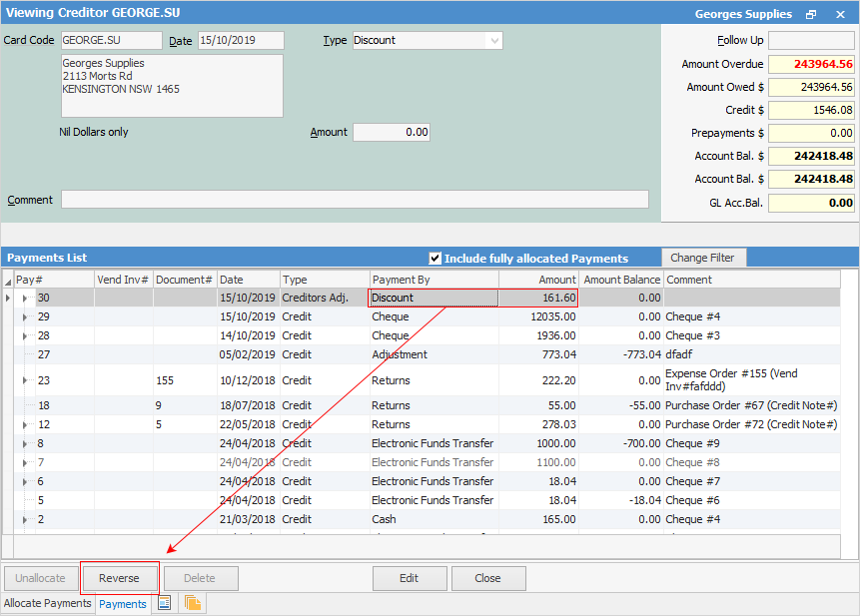This screenshot has height=616, width=860.
Task: Click the Edit button
Action: (410, 578)
